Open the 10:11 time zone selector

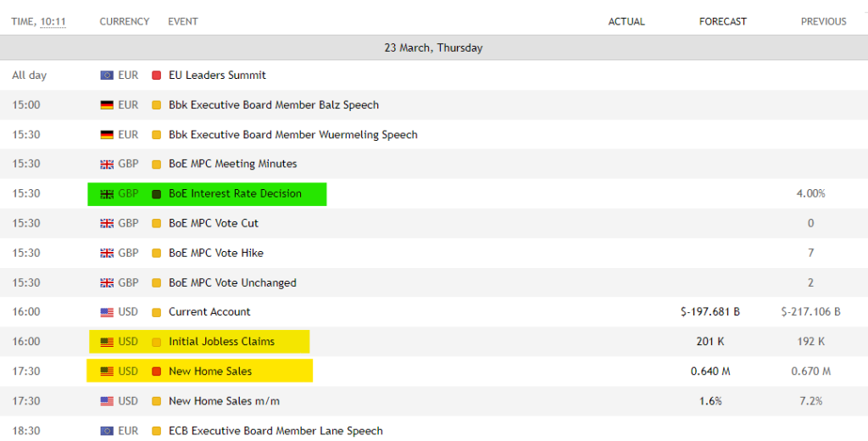click(x=53, y=21)
